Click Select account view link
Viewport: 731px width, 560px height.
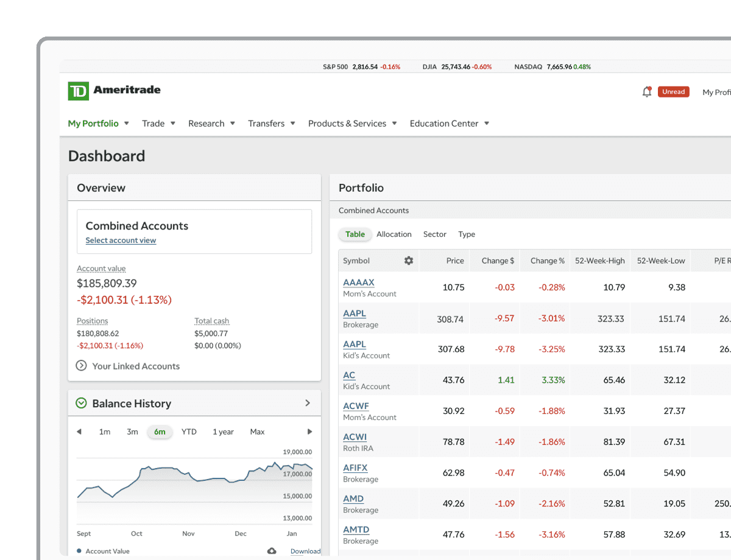pos(121,240)
